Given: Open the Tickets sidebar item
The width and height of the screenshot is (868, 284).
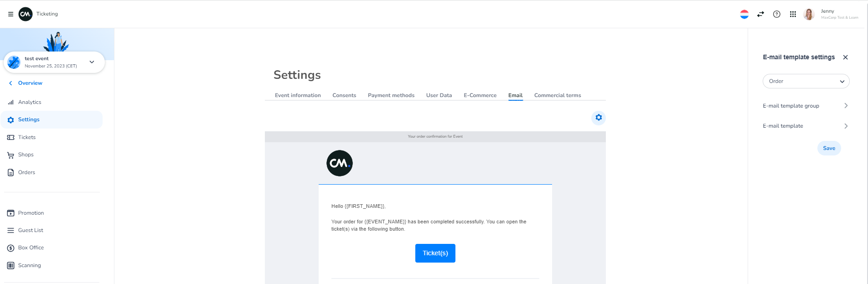Looking at the screenshot, I should [x=26, y=137].
